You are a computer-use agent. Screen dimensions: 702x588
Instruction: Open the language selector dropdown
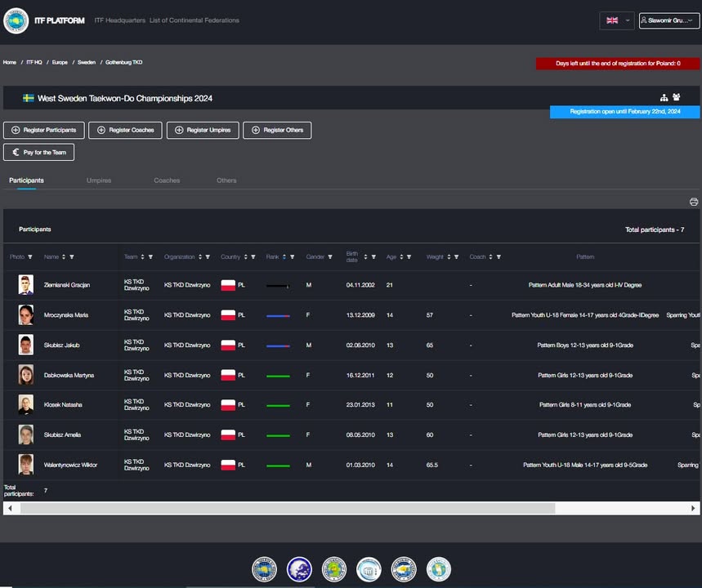pyautogui.click(x=616, y=20)
